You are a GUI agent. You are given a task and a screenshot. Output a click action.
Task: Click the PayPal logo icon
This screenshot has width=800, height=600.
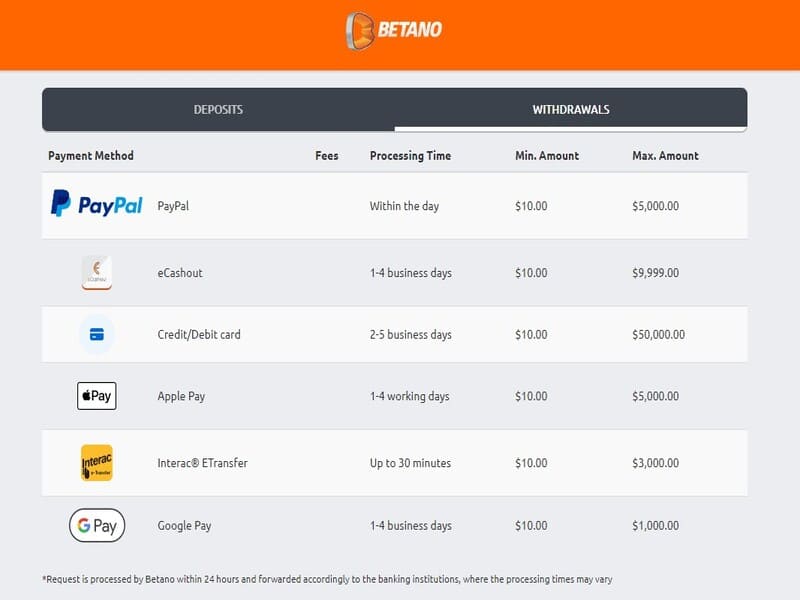(x=97, y=205)
